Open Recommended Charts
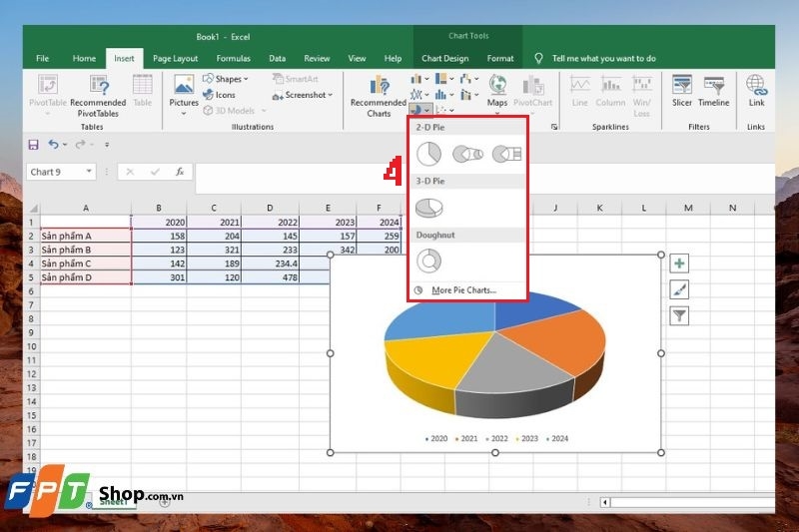Viewport: 799px width, 532px height. [379, 96]
